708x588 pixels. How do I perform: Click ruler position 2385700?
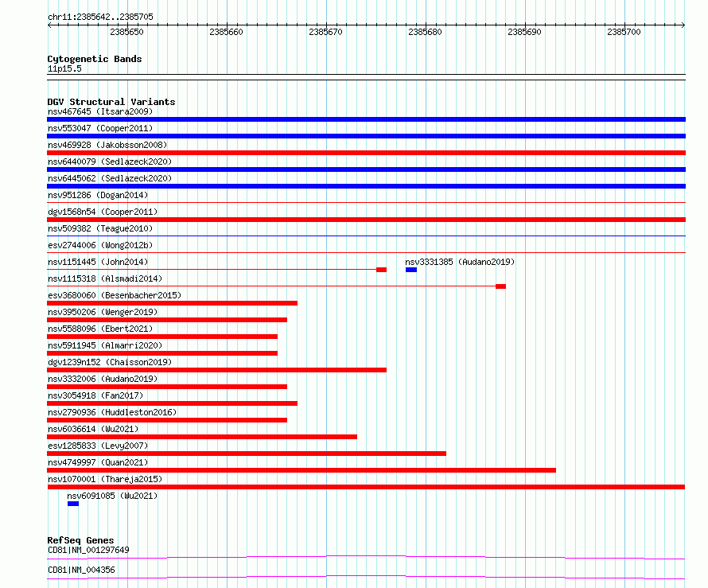coord(624,32)
